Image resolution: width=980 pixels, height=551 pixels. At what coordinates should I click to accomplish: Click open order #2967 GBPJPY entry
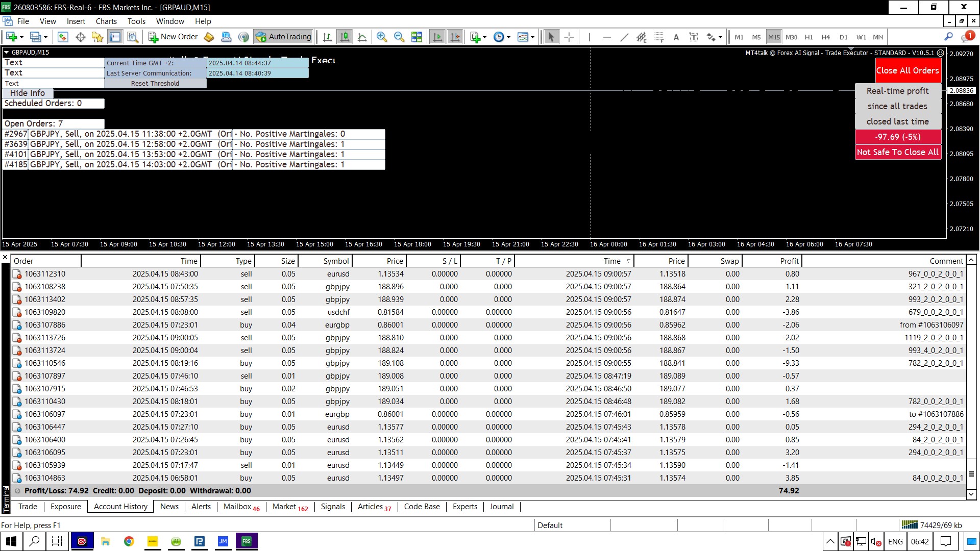[194, 134]
